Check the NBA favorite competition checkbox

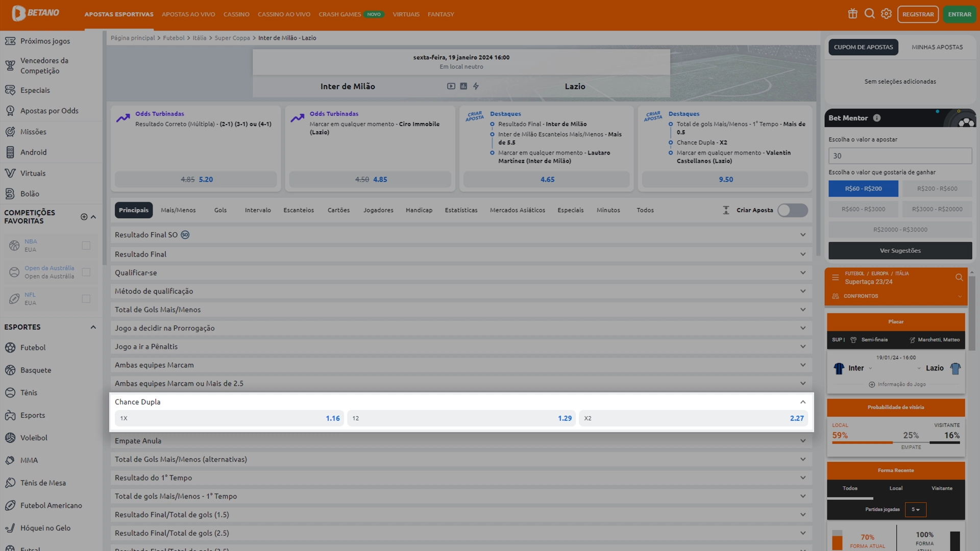[x=86, y=245]
